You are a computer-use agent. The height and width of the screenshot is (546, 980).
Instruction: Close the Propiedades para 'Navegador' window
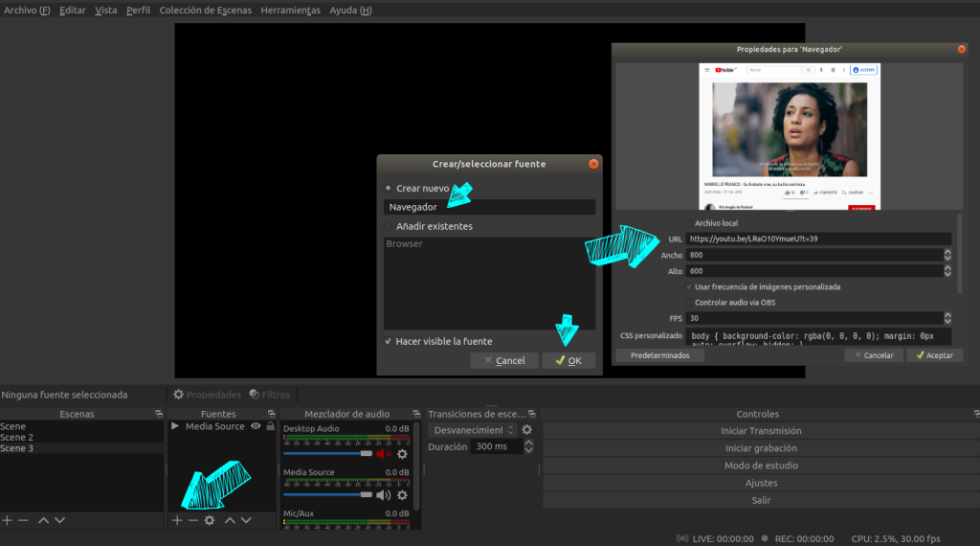tap(961, 50)
